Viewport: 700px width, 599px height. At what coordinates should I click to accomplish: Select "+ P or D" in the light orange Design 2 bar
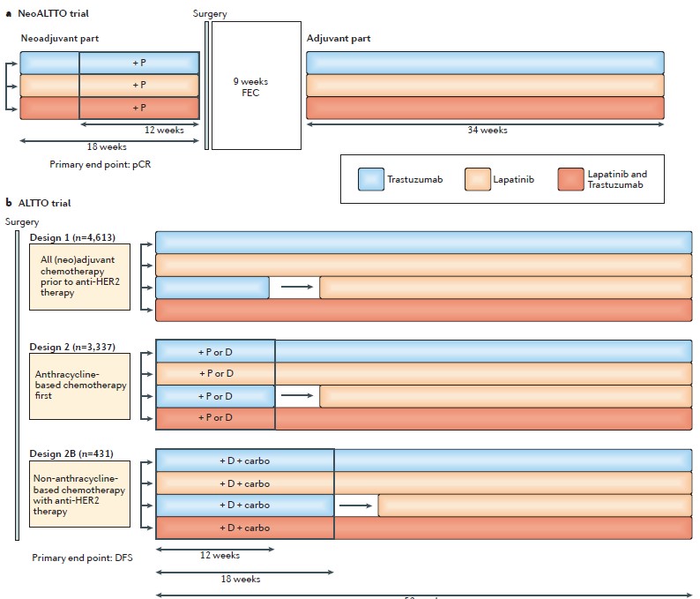point(217,373)
